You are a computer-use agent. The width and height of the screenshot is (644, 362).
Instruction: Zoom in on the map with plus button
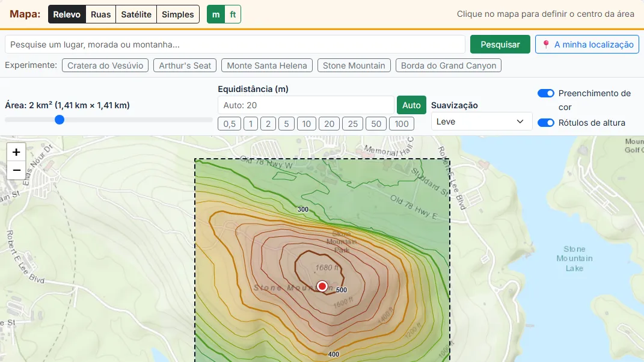point(16,152)
